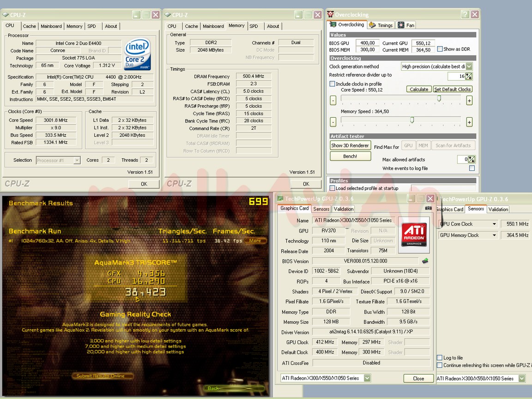Image resolution: width=532 pixels, height=399 pixels.
Task: Click the green BIOS save chip icon
Action: [x=425, y=260]
